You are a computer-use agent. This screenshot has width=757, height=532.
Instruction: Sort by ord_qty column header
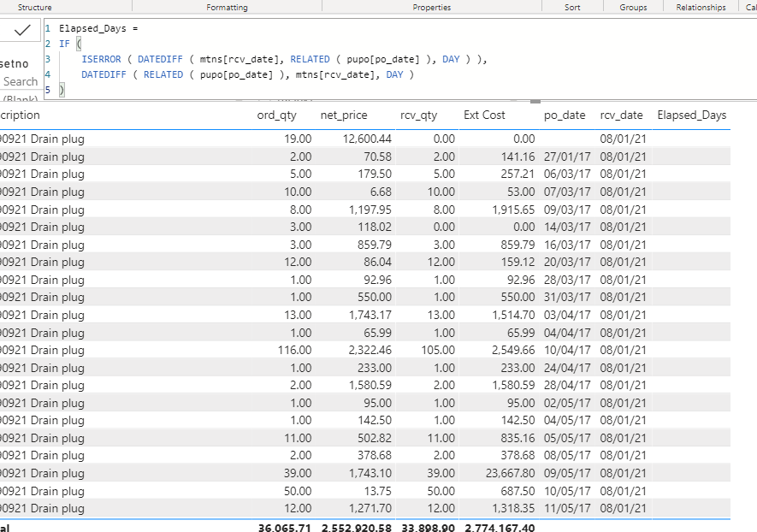(276, 115)
